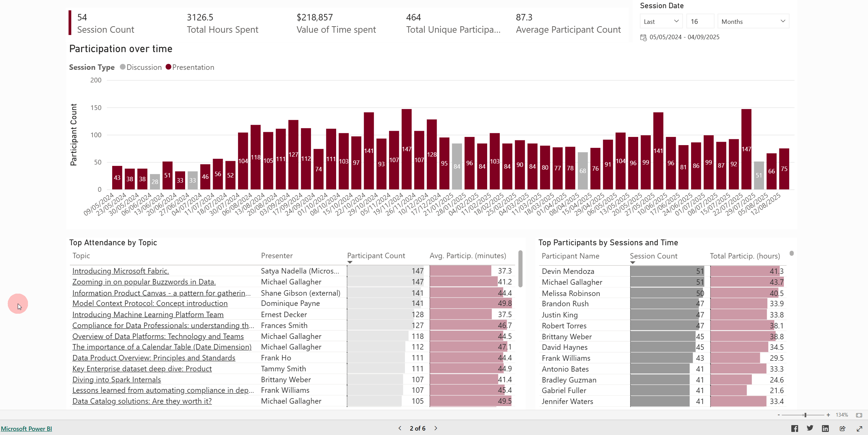
Task: Sort by Participant Count column header
Action: coord(376,255)
